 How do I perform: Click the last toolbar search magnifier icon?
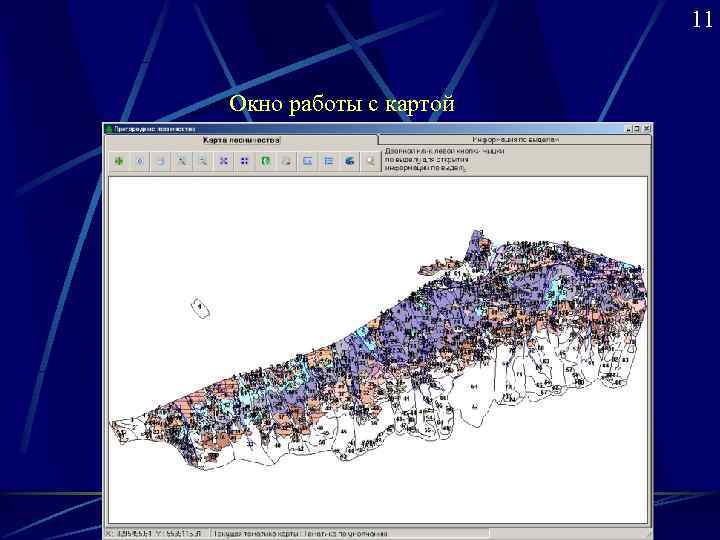[371, 161]
